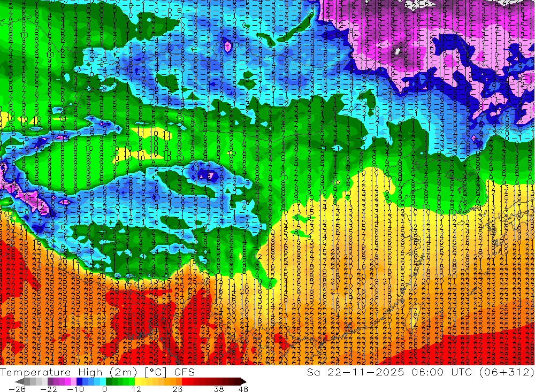Click the dark blue swatch at -10 in legend
The width and height of the screenshot is (535, 392).
[x=79, y=381]
